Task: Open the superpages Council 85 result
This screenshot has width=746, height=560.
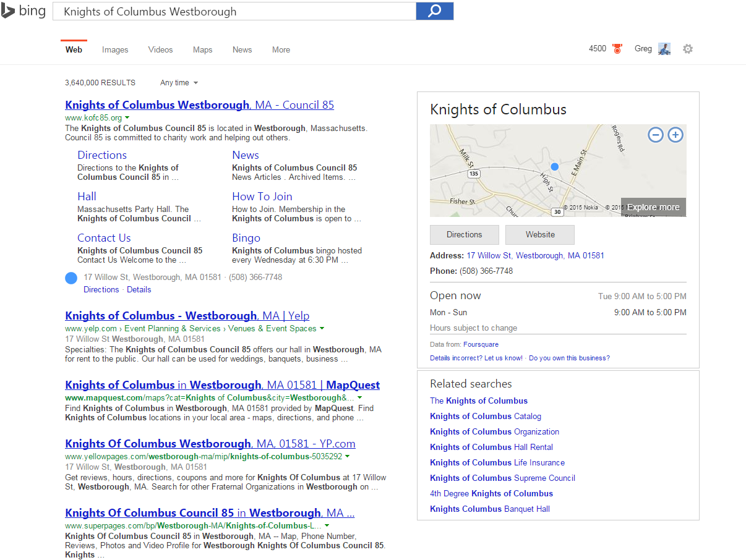Action: point(210,513)
